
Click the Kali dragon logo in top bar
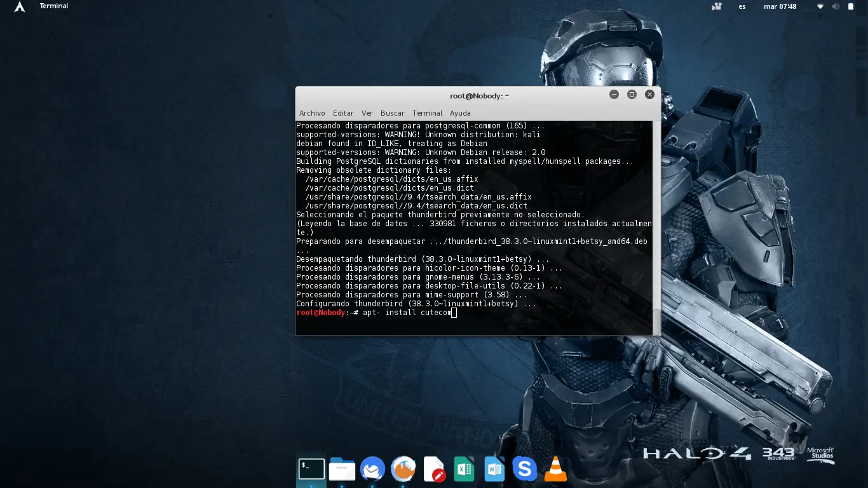point(20,7)
